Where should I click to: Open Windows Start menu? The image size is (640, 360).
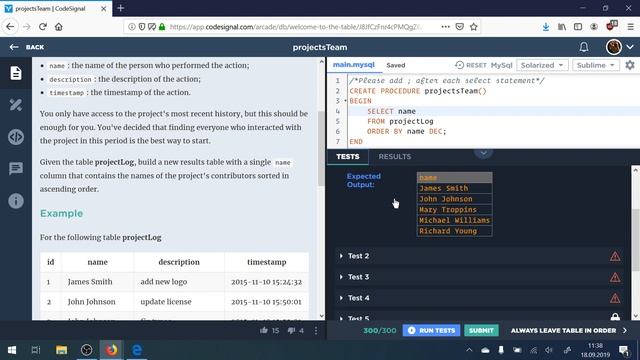click(x=12, y=350)
